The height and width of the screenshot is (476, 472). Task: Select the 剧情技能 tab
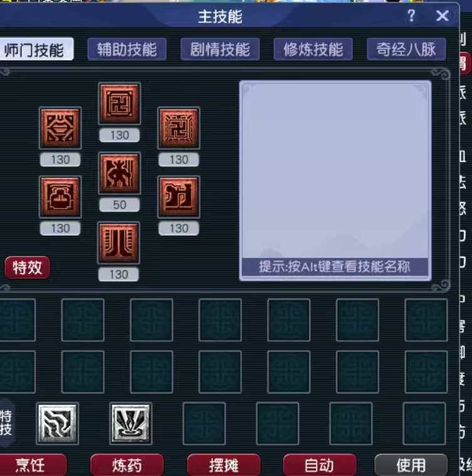220,49
